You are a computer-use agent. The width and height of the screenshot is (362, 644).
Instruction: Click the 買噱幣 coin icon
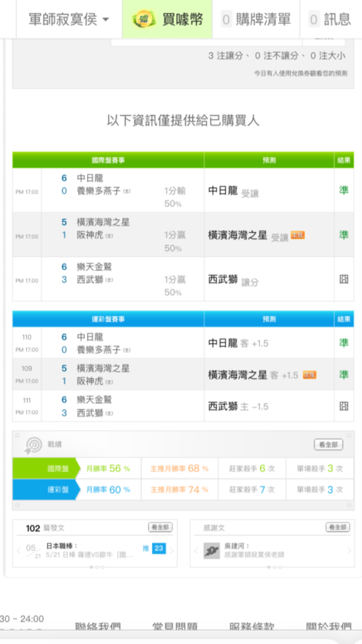tap(144, 19)
